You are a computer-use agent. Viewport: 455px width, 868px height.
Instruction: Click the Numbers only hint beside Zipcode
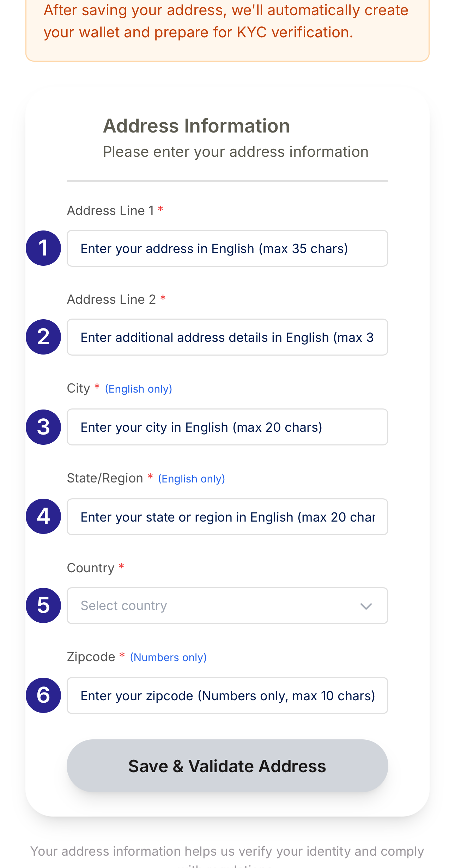(x=168, y=658)
